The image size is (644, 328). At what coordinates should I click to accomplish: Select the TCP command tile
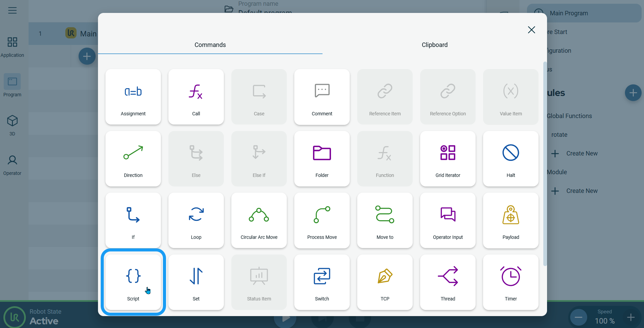385,282
